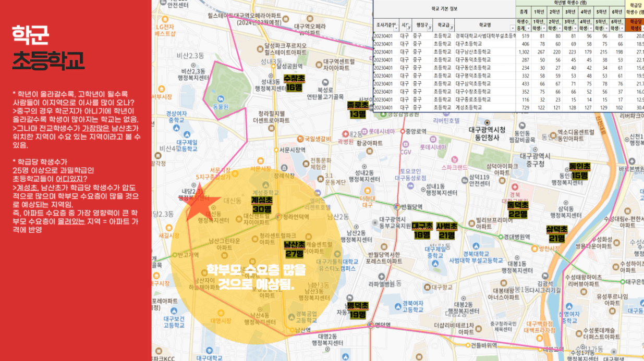Click the 학교 기본 정보 table header
This screenshot has height=361, width=644.
pyautogui.click(x=445, y=9)
